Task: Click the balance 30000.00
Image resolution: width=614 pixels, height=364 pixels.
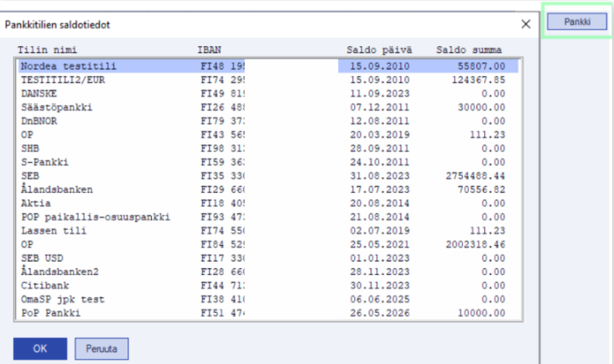Action: pos(481,107)
